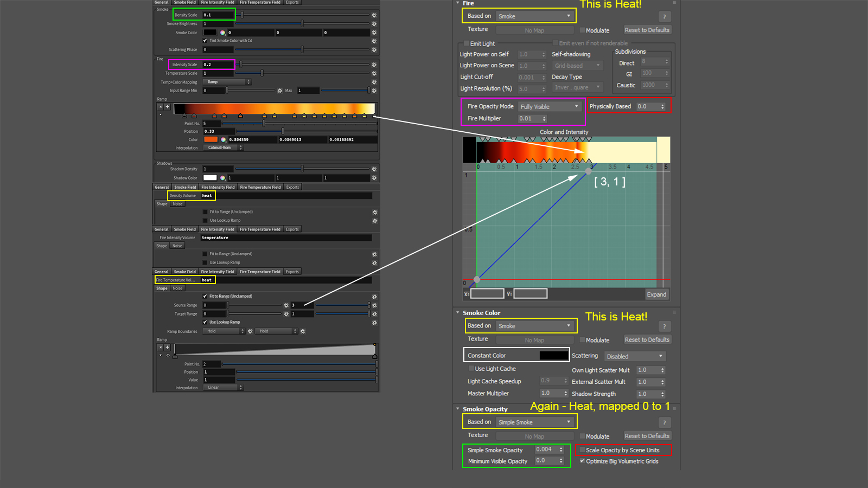Click the Fire section help question mark

664,17
